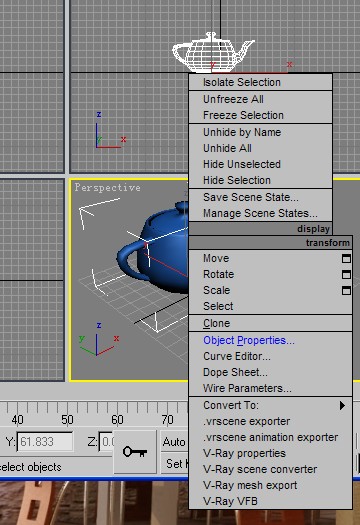Click the transform quad header
This screenshot has width=360, height=525.
click(x=271, y=243)
